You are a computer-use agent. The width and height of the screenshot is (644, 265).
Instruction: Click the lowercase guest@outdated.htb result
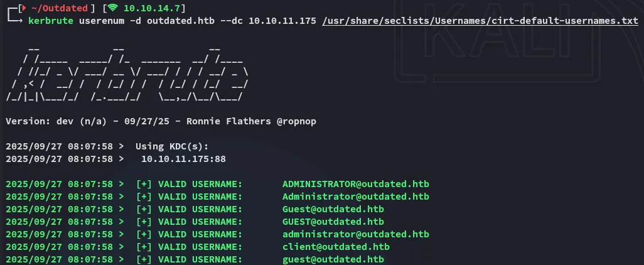coord(333,259)
